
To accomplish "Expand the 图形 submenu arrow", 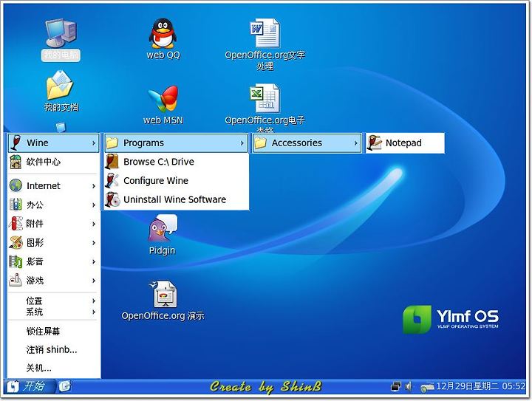I will 94,243.
